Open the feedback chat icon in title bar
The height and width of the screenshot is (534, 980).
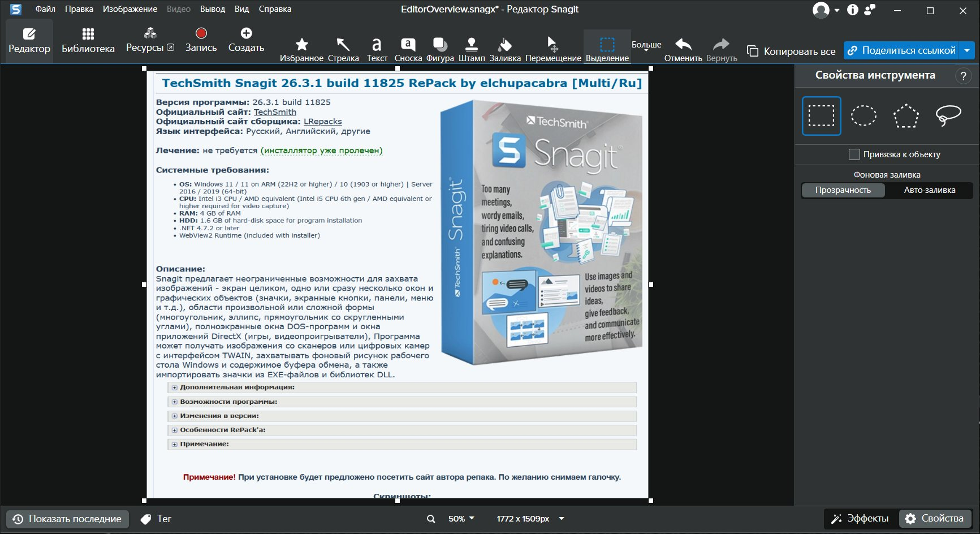[870, 10]
